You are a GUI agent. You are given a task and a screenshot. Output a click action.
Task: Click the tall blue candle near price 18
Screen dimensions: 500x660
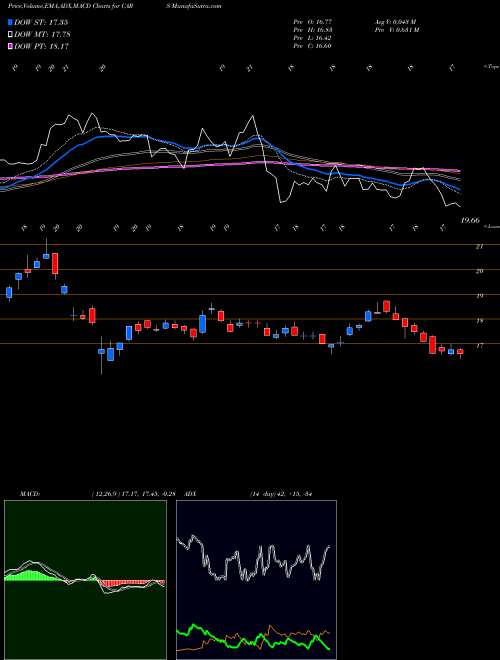[x=202, y=324]
